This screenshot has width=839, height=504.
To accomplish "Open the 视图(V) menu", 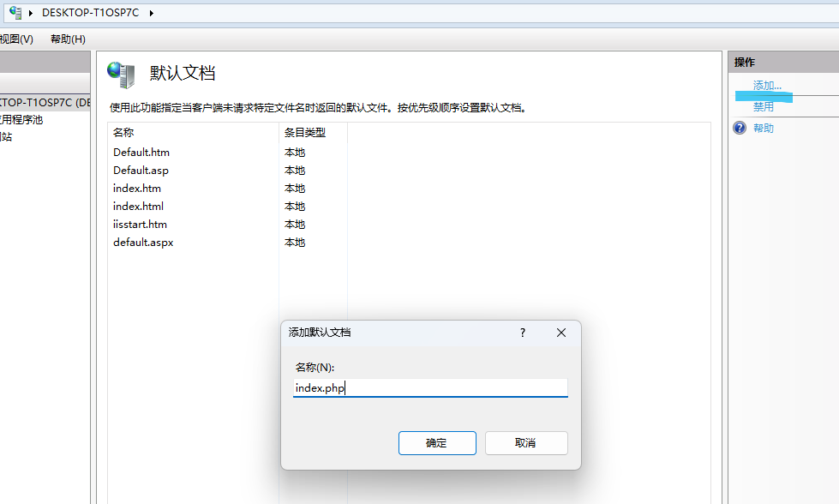I will pos(16,39).
